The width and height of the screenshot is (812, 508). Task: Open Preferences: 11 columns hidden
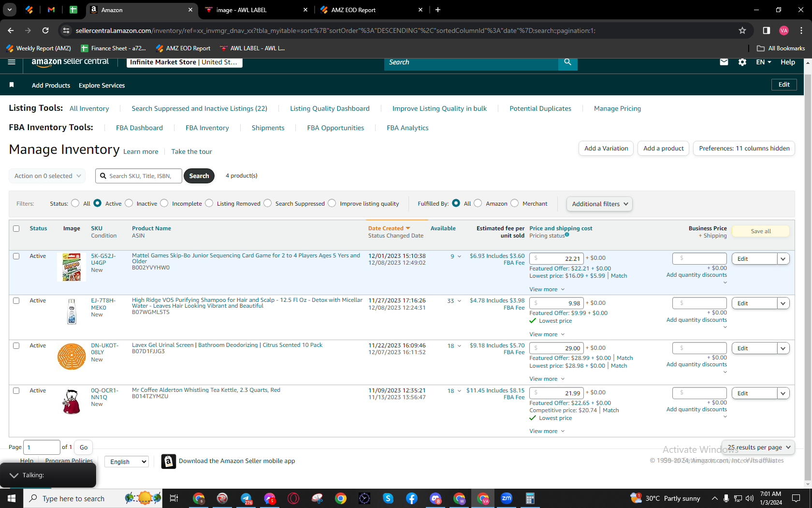click(744, 149)
